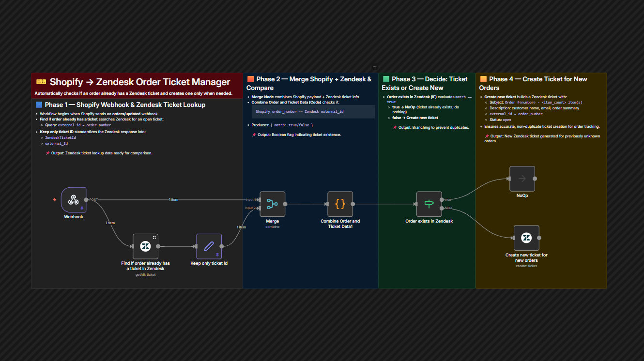Viewport: 644px width, 361px height.
Task: Unpin data on the Webhook node
Action: pyautogui.click(x=82, y=208)
